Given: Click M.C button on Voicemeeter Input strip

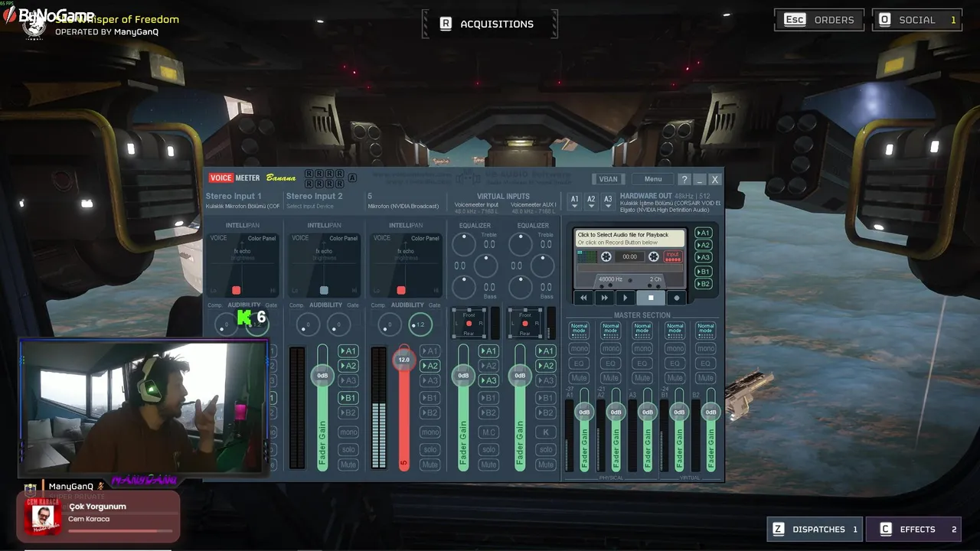Looking at the screenshot, I should 488,432.
